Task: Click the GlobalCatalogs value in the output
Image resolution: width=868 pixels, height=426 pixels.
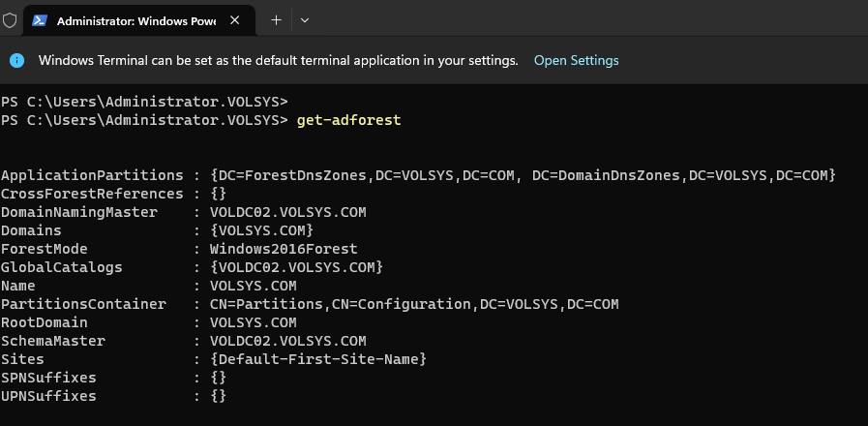Action: [296, 267]
